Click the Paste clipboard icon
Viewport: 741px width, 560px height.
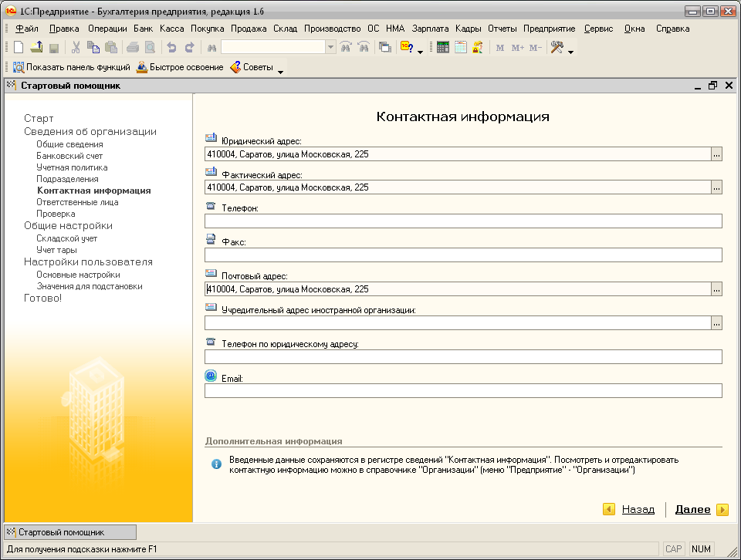pos(111,47)
